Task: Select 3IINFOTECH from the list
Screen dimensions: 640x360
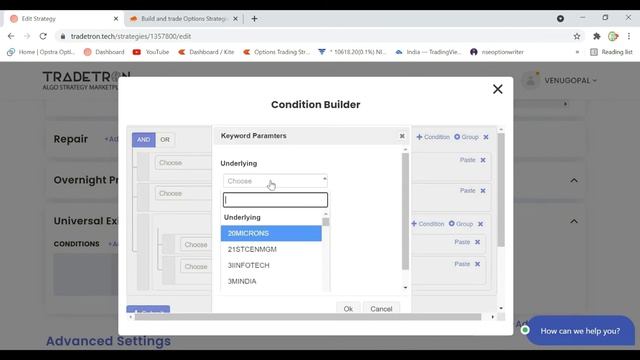Action: (271, 265)
